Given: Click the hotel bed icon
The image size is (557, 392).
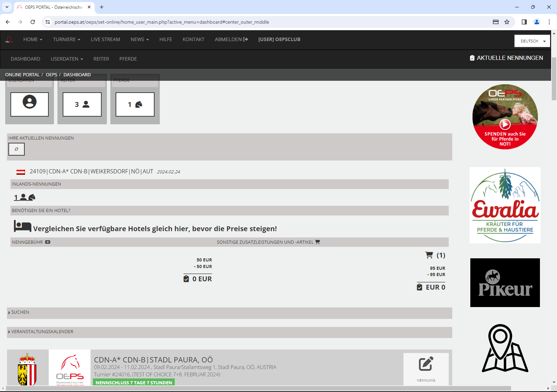Looking at the screenshot, I should 22,226.
